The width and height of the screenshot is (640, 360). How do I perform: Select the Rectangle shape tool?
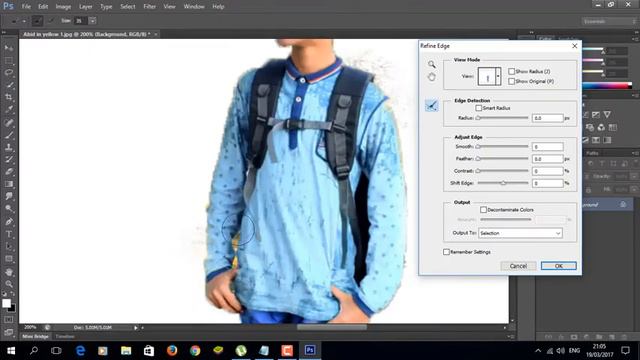click(9, 259)
